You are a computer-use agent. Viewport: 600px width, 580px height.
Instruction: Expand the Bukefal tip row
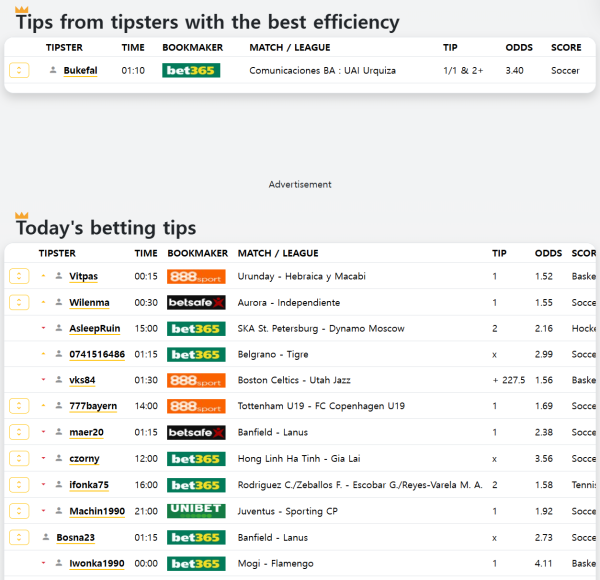pyautogui.click(x=19, y=71)
